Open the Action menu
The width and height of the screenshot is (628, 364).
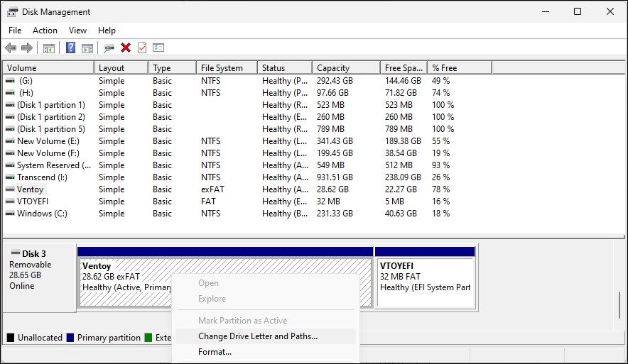click(x=45, y=31)
